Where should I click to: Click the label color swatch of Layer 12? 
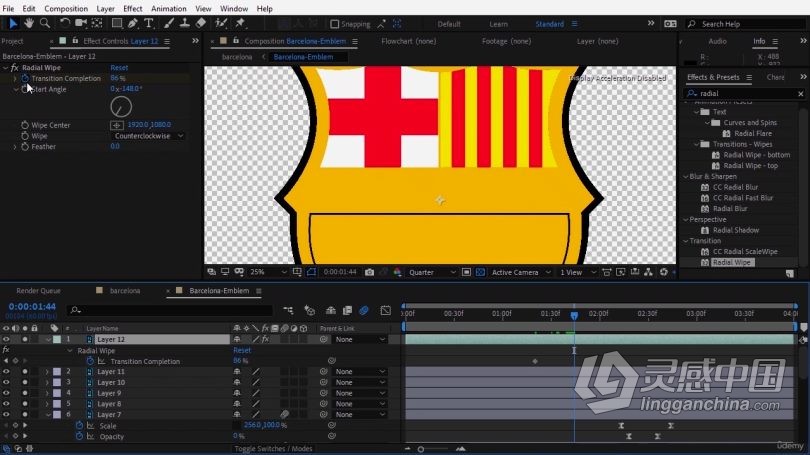[57, 339]
